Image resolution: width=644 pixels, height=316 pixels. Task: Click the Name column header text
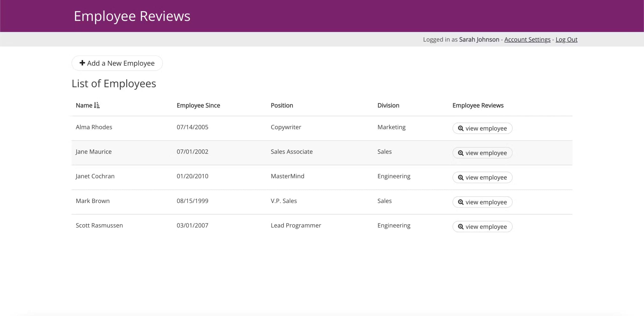click(84, 106)
